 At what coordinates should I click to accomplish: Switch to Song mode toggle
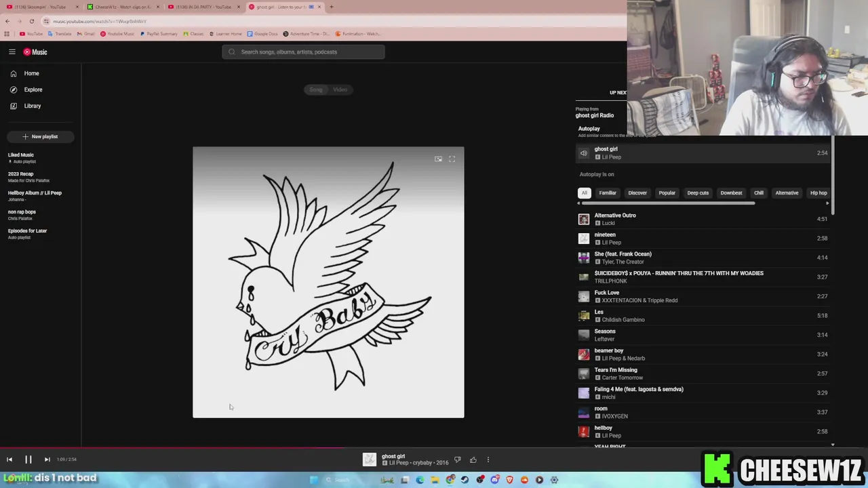[316, 89]
